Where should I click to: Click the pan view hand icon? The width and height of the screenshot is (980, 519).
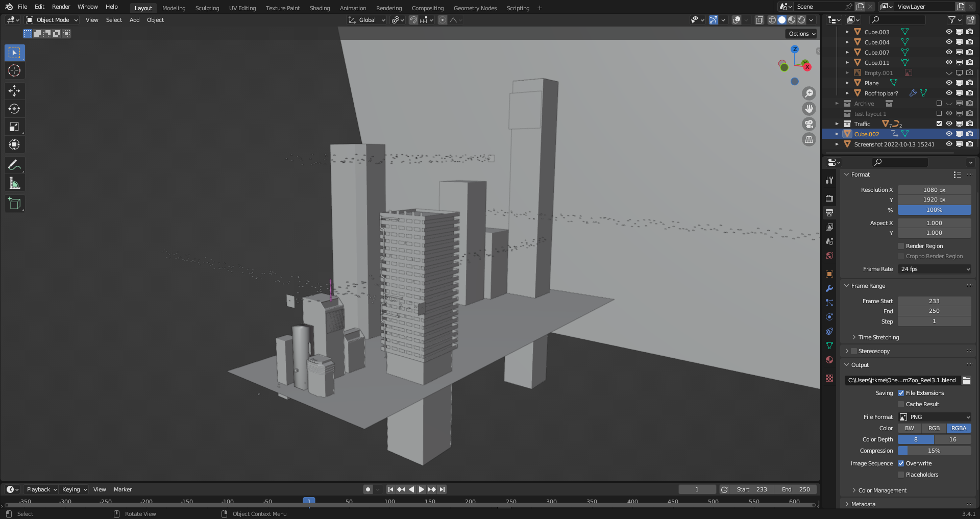click(x=809, y=109)
